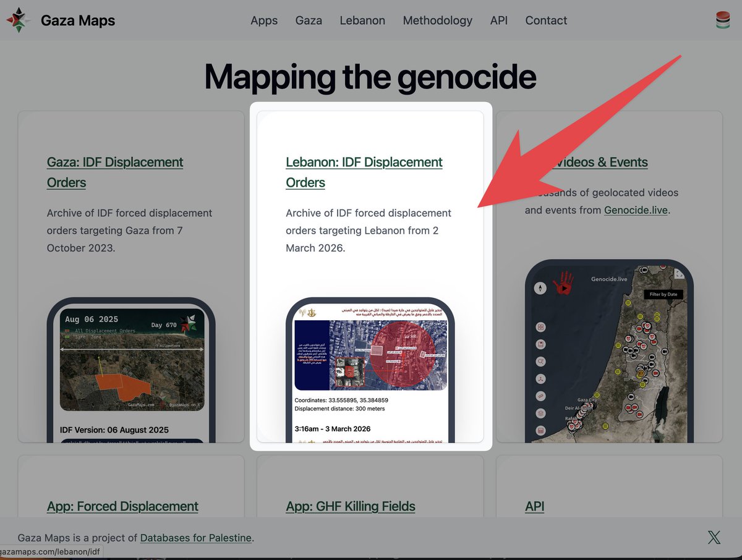Click the search magnifier icon in map preview
Screen dimensions: 742x560
click(540, 362)
